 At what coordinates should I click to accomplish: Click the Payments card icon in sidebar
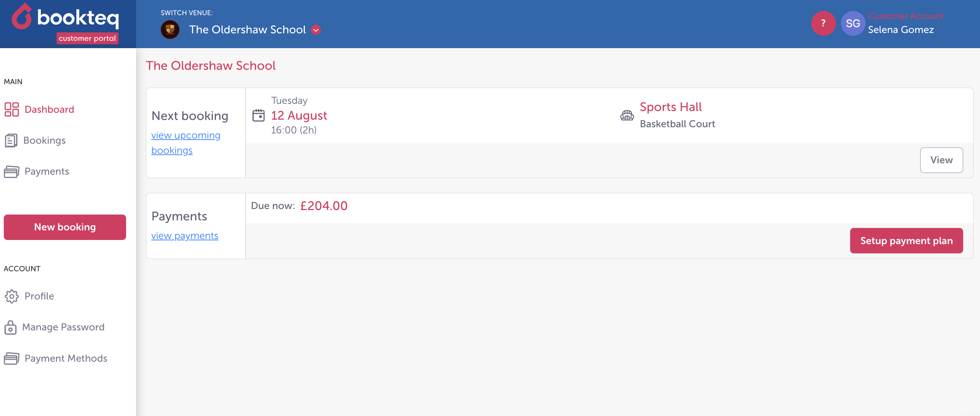[x=11, y=172]
